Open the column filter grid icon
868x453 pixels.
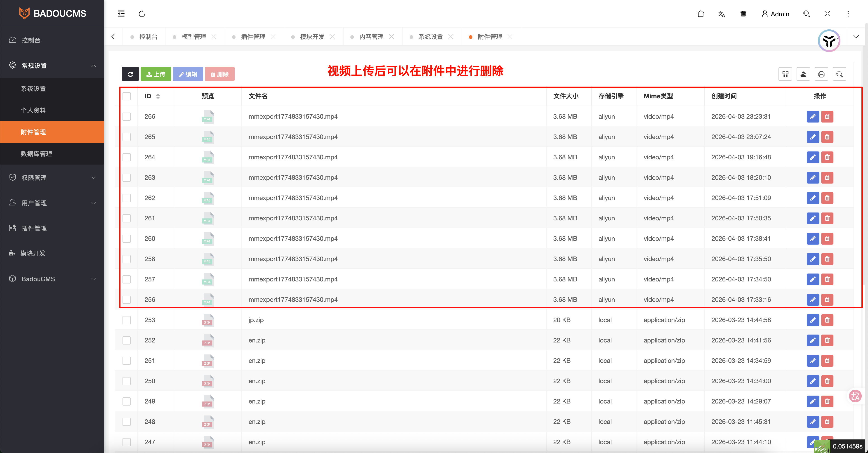point(785,74)
